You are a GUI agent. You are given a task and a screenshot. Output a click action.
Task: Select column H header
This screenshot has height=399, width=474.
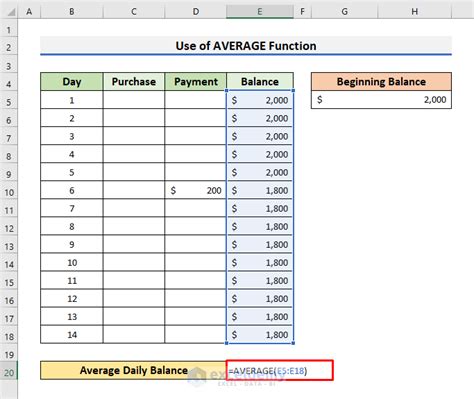click(x=415, y=12)
